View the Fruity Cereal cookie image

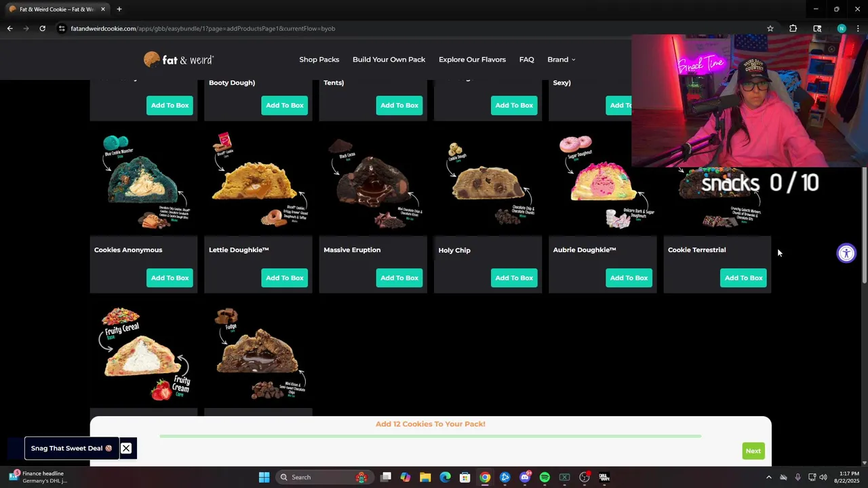(x=144, y=354)
